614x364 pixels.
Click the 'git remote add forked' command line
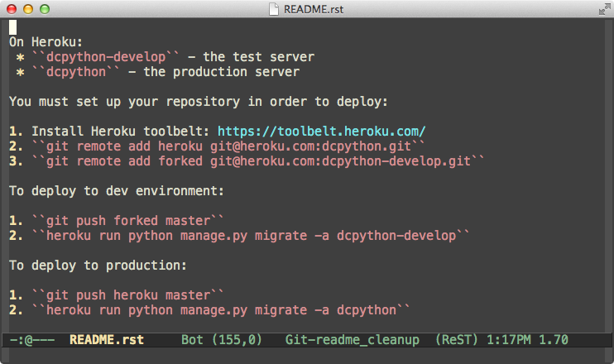point(258,161)
